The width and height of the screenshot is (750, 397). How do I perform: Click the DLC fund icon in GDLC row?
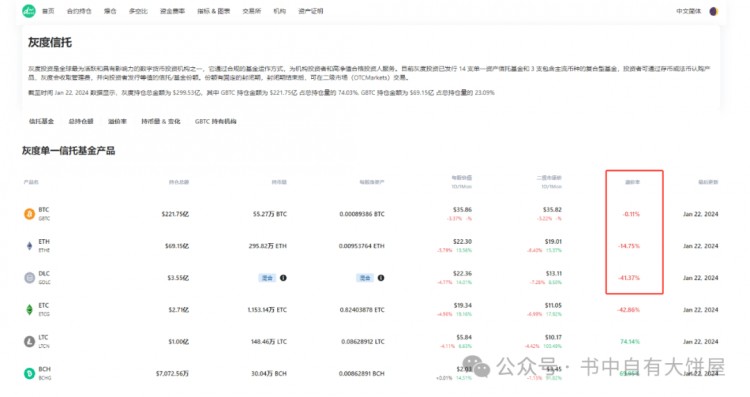coord(29,278)
